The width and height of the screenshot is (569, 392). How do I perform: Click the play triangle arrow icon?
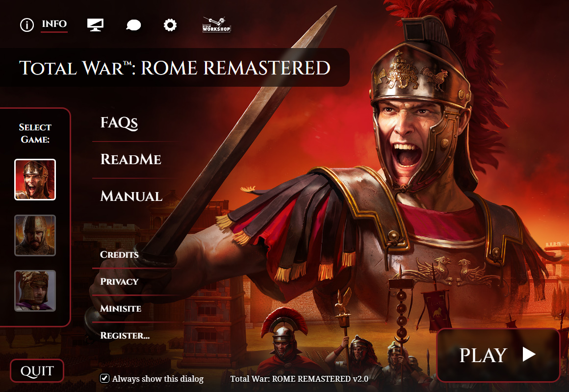coord(529,354)
